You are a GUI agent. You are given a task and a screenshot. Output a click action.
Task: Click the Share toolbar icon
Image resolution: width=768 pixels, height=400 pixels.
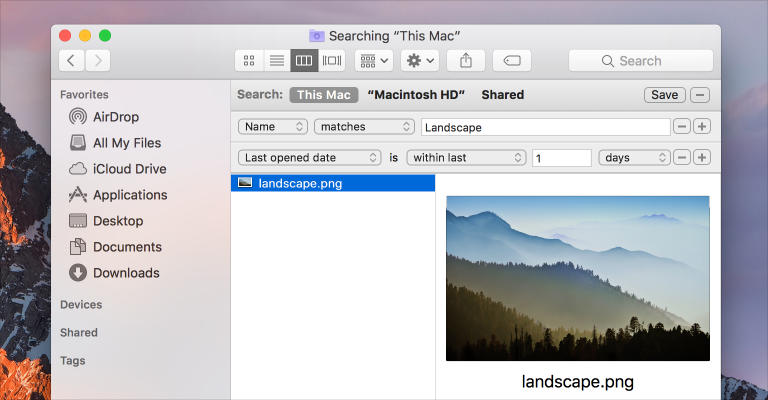point(466,61)
